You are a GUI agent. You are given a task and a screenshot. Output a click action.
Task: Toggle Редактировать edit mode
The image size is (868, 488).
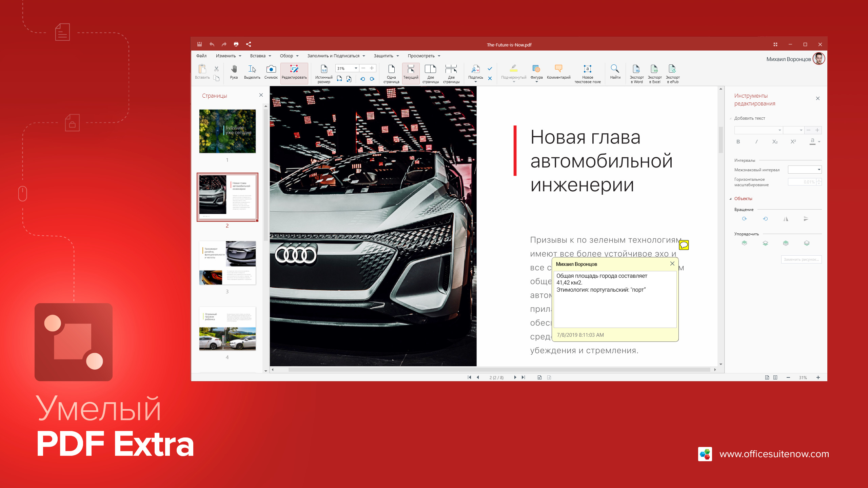[294, 72]
